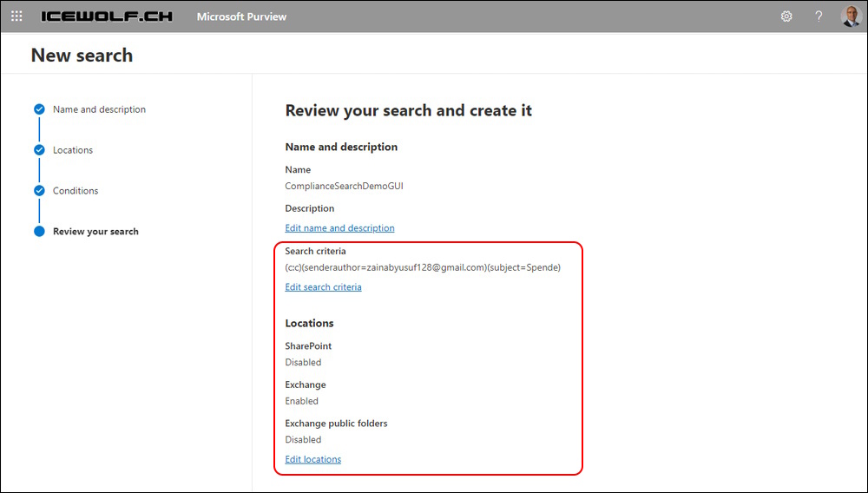Click the Microsoft Purview title
The height and width of the screenshot is (493, 868).
241,16
